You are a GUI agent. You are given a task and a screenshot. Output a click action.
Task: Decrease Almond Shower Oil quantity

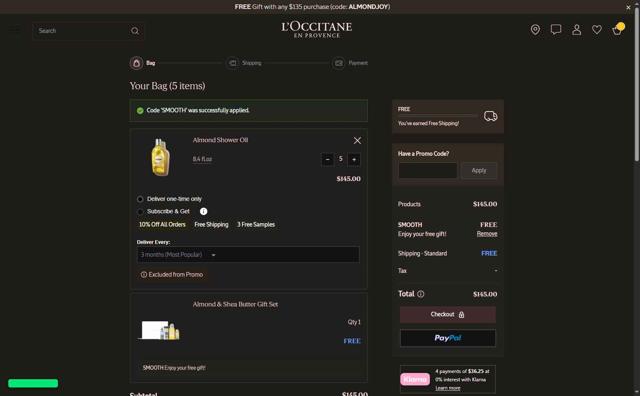click(x=327, y=159)
